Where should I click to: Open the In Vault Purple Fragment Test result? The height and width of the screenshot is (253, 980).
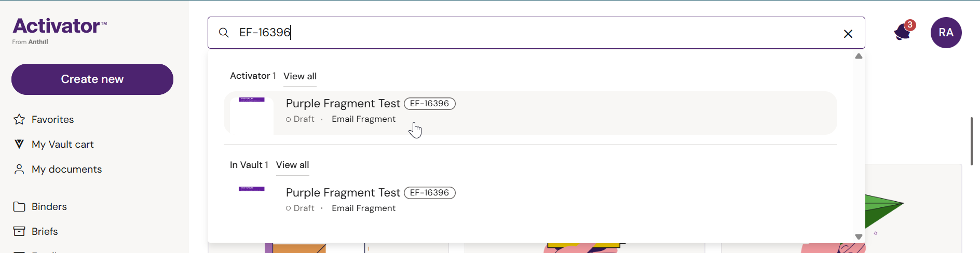coord(343,193)
